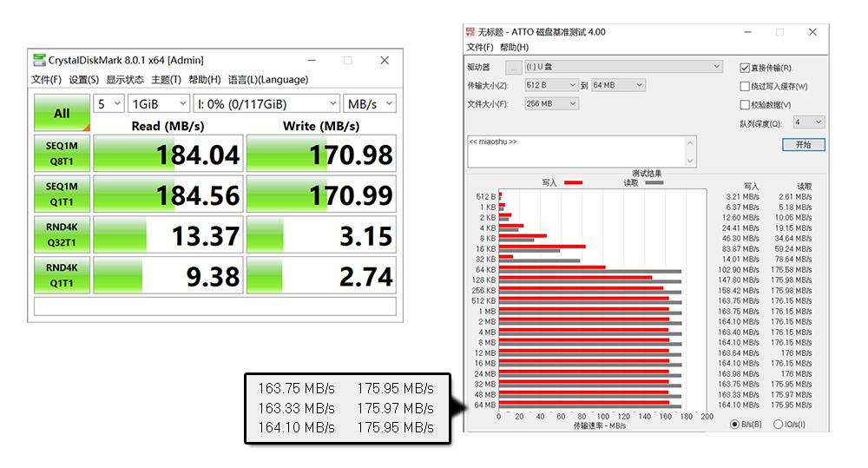Click the SEQ1M Q8T1 read value 184.04
This screenshot has width=868, height=468.
(x=168, y=154)
